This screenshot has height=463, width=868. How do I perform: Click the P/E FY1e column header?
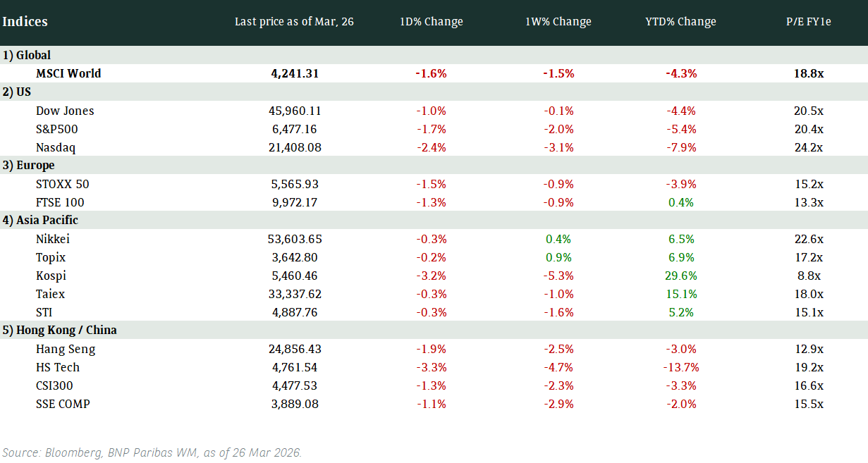[809, 22]
